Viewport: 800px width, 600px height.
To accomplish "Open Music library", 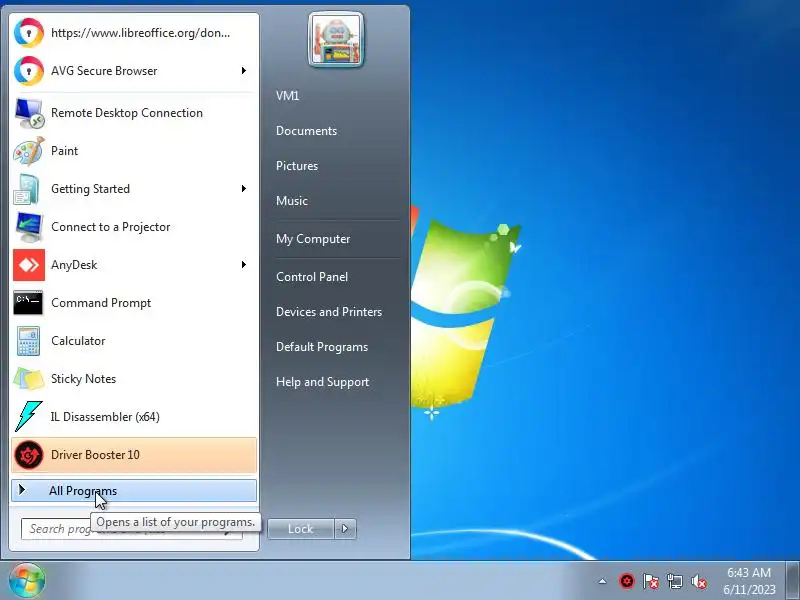I will click(292, 201).
